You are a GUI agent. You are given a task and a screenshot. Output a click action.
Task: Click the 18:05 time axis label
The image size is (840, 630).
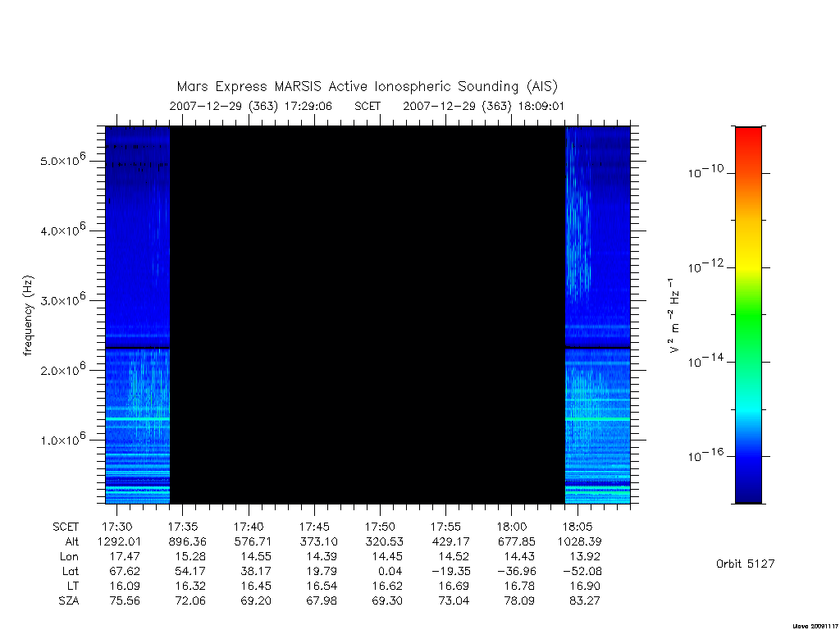(x=577, y=527)
